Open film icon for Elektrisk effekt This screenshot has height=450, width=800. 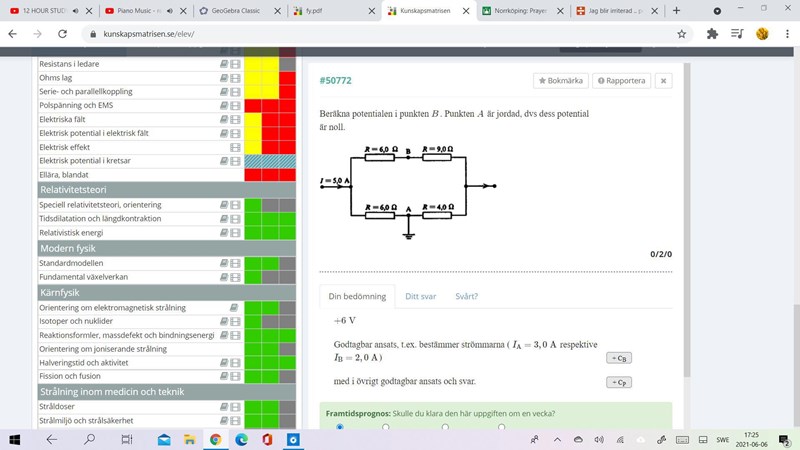pyautogui.click(x=235, y=147)
